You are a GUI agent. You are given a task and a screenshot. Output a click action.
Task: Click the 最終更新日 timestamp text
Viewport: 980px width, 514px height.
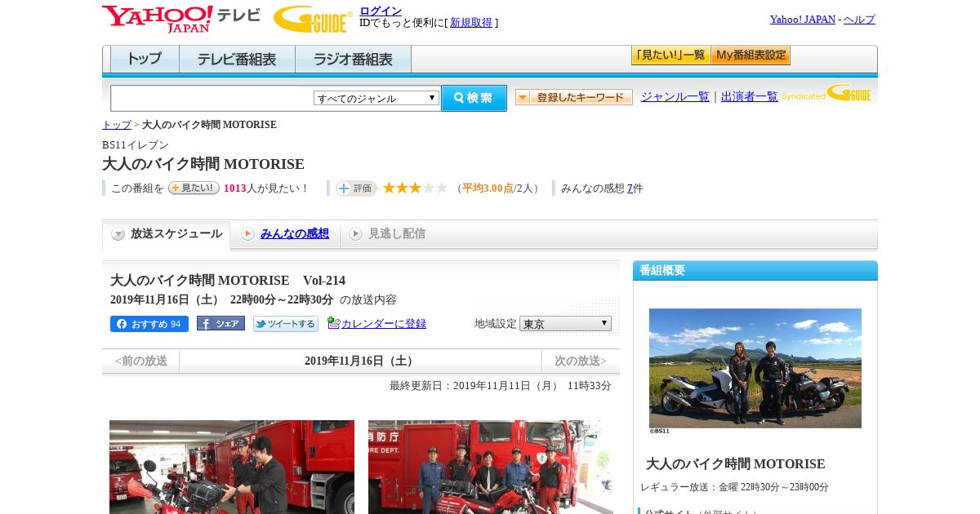pos(501,386)
